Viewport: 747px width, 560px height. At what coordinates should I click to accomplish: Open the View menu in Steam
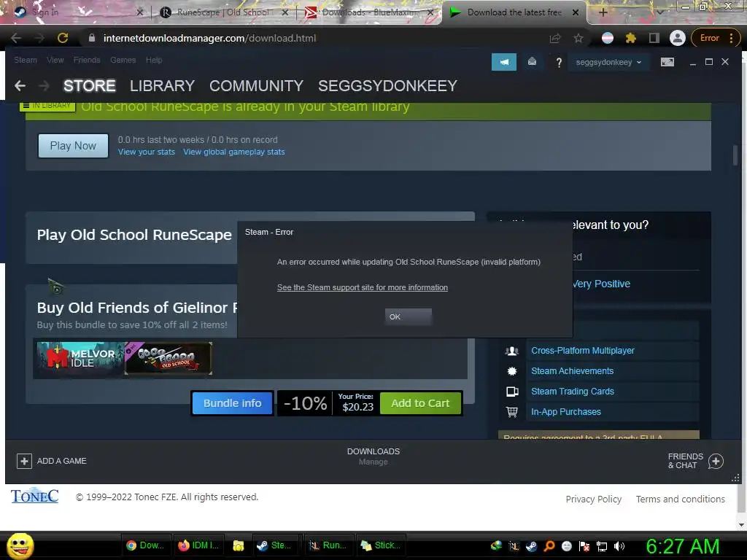coord(55,60)
